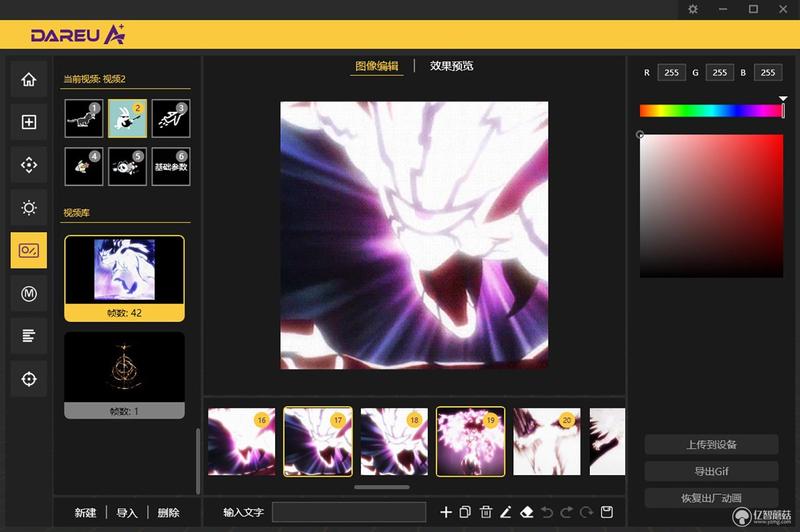Open the lighting sun sidebar icon
This screenshot has width=800, height=532.
[x=29, y=208]
